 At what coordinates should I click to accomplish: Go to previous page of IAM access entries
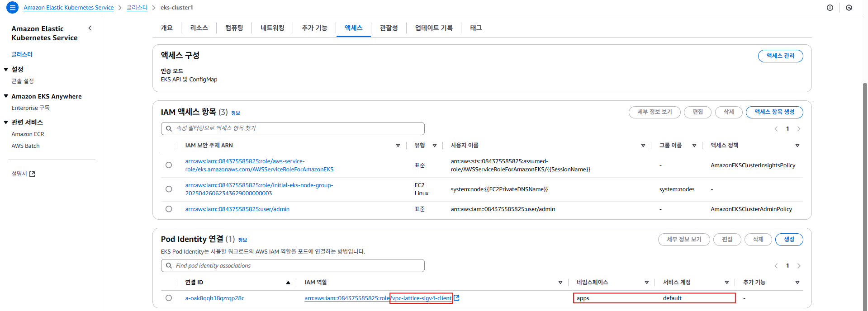click(x=776, y=129)
